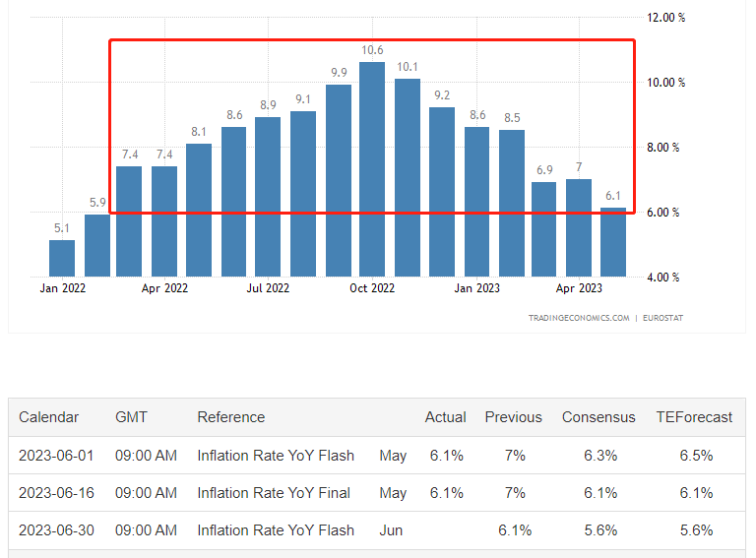Click the bar labeled 6.9
756x558 pixels.
pyautogui.click(x=543, y=229)
